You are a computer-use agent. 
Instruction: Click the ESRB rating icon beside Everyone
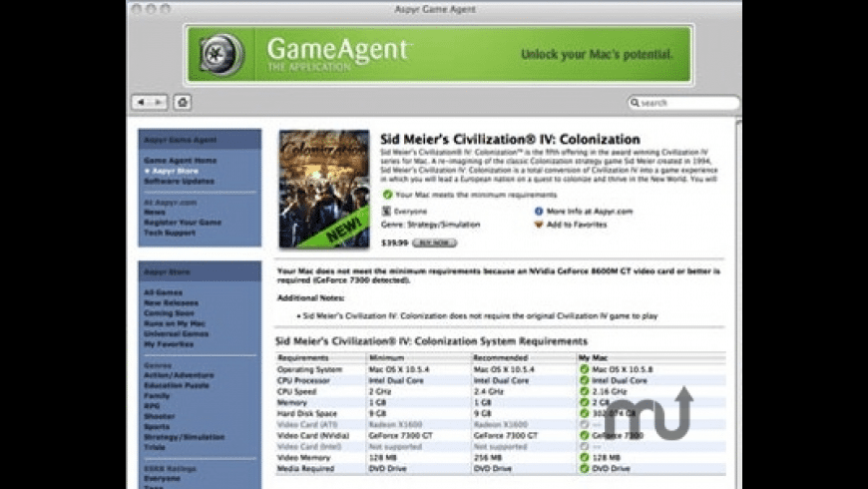pos(386,211)
